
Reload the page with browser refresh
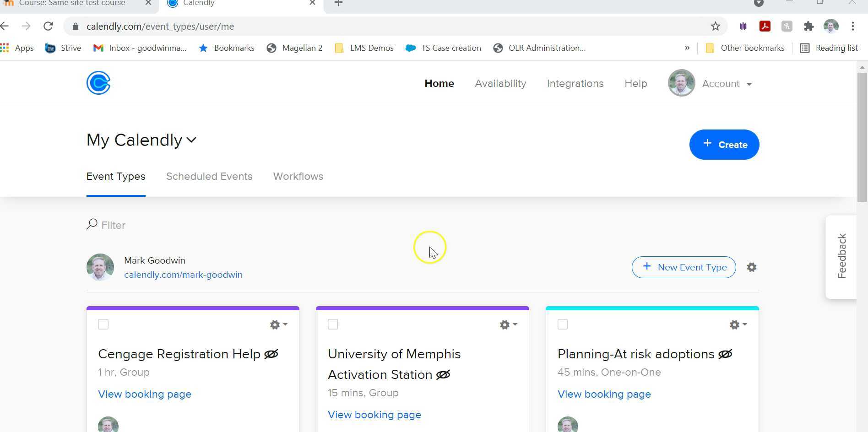click(48, 27)
